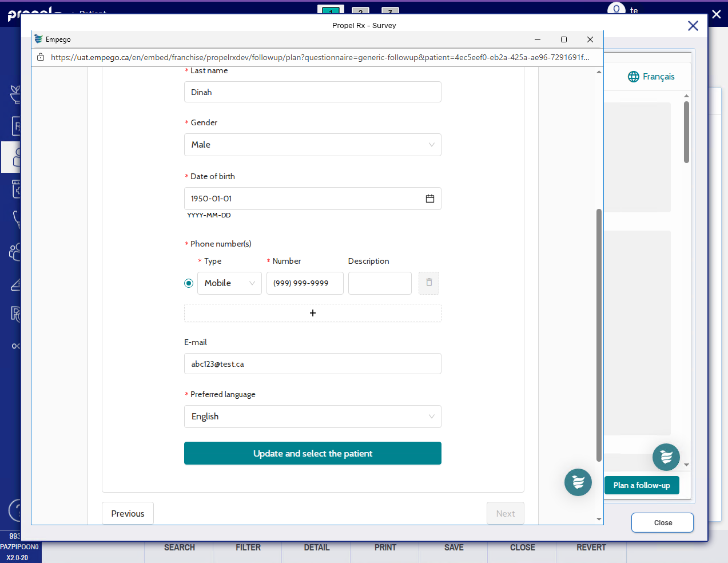Screen dimensions: 728x563
Task: Click the globe icon beside Français
Action: (633, 77)
